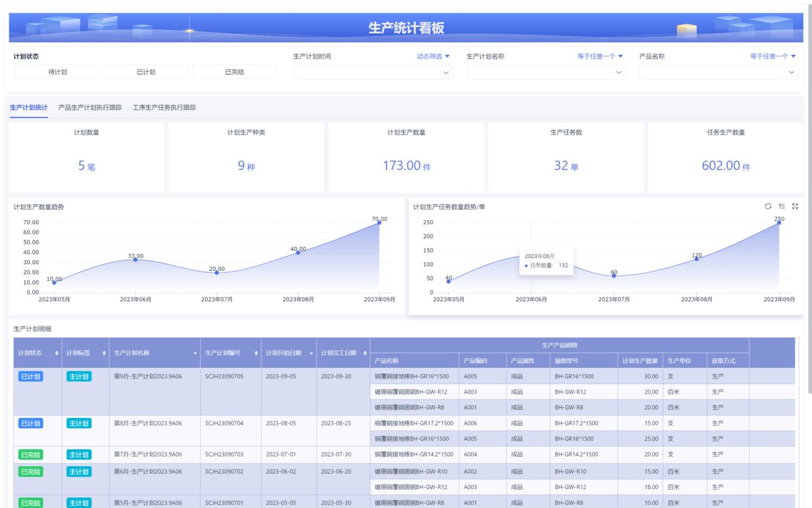The image size is (812, 508).
Task: Sort table by 生产计划编号 column arrows
Action: 256,353
